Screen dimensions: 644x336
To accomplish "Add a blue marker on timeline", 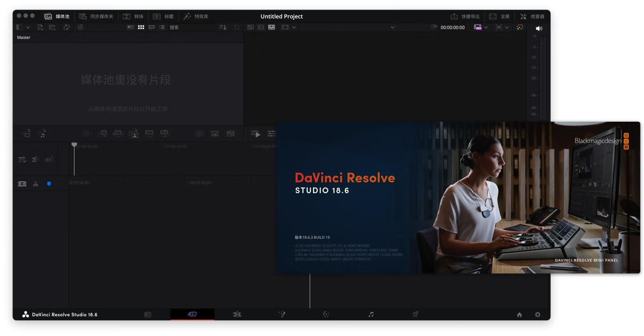I will (x=49, y=184).
